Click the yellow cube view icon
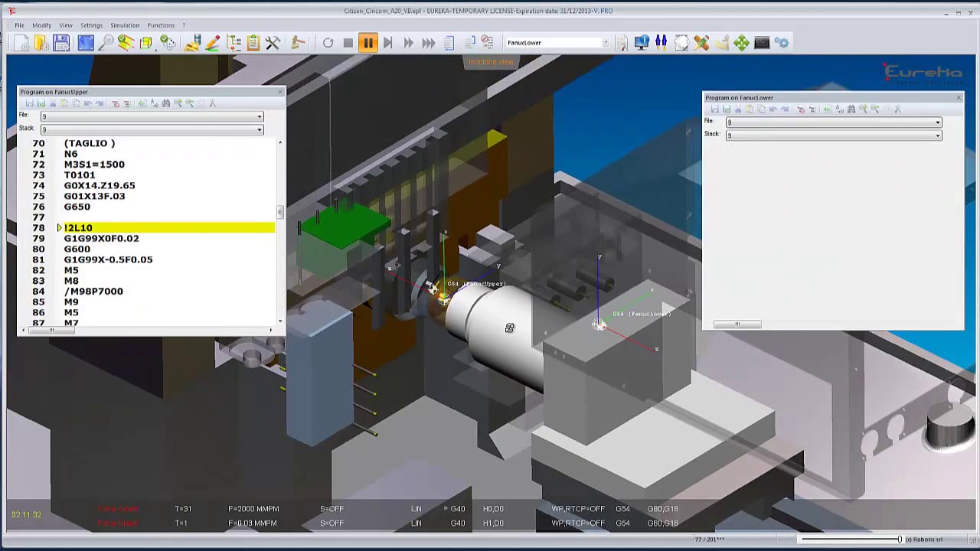Image resolution: width=980 pixels, height=551 pixels. pyautogui.click(x=145, y=43)
